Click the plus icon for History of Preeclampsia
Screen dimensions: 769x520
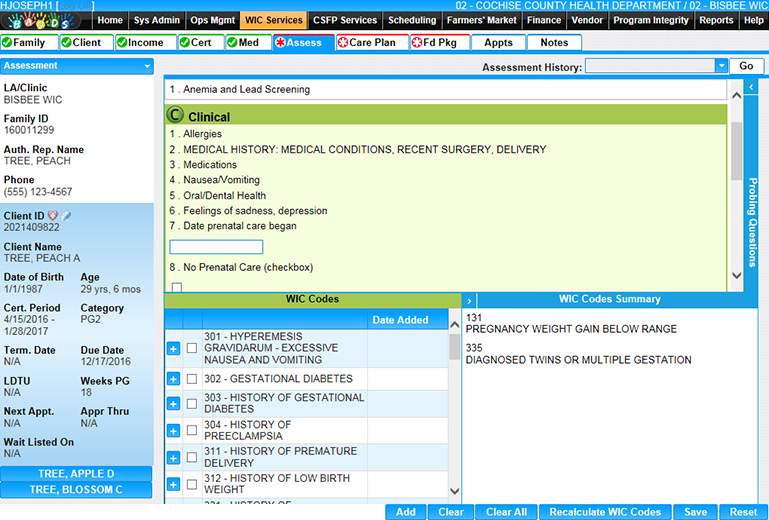pos(173,431)
